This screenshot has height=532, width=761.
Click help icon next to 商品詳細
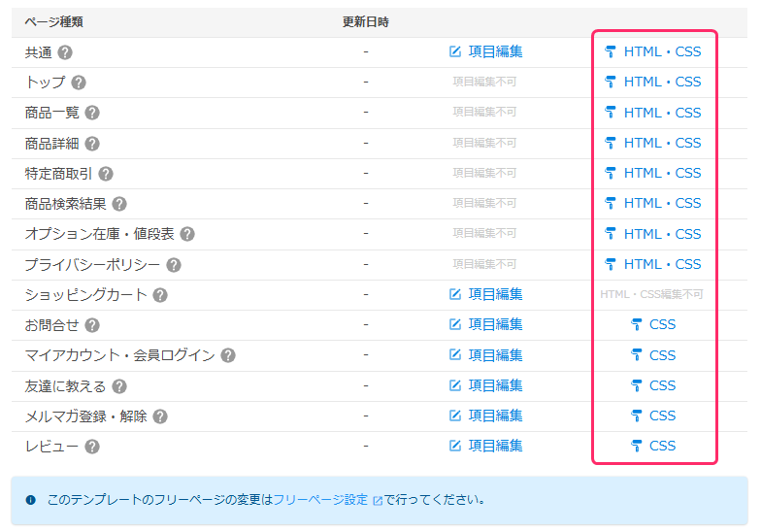click(x=92, y=144)
